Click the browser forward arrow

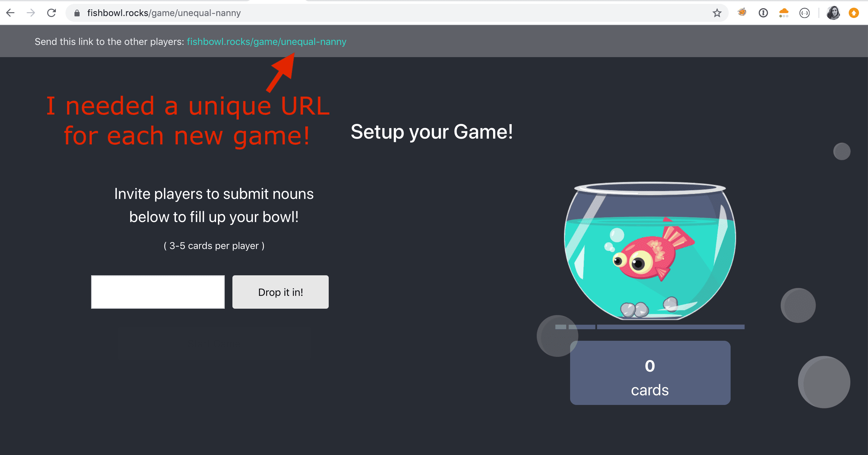pyautogui.click(x=31, y=13)
